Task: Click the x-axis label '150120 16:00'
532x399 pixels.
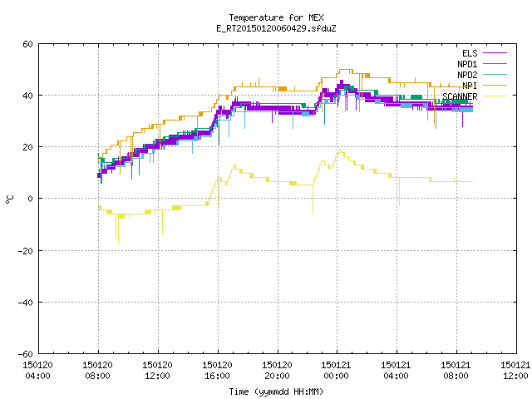Action: (x=218, y=371)
